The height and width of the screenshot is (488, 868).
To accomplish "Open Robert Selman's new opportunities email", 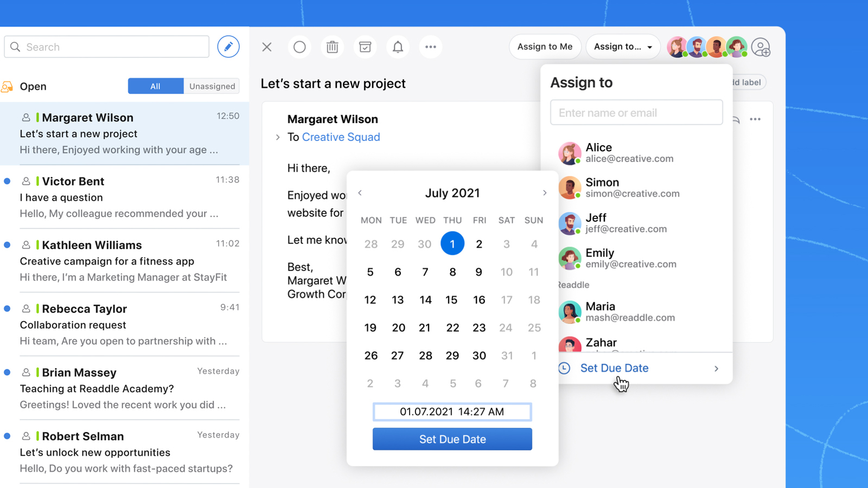I will click(125, 452).
